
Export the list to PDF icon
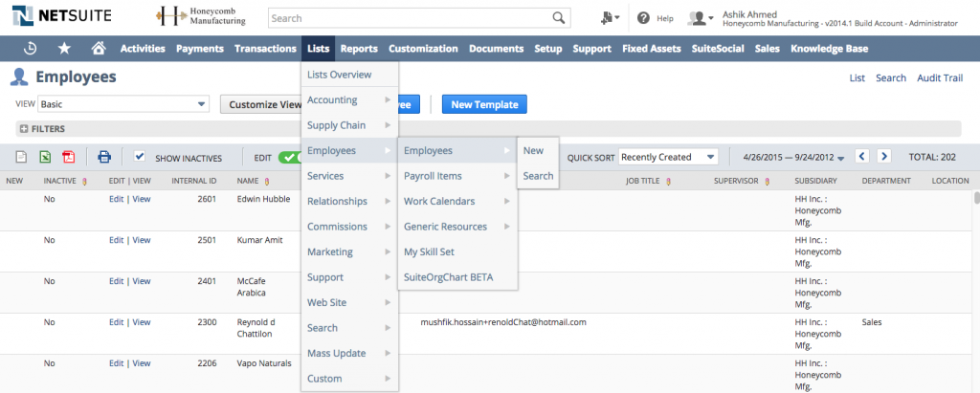(69, 157)
